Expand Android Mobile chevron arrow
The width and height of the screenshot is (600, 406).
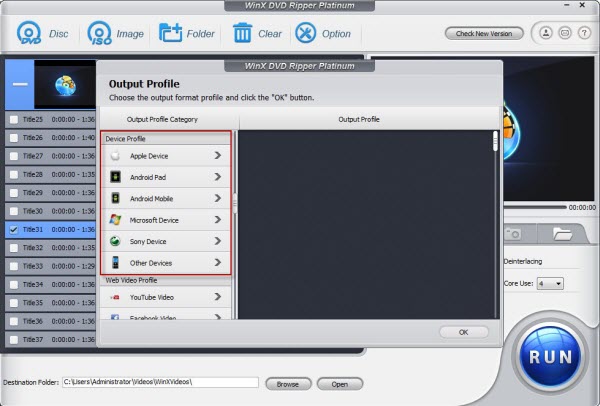click(218, 198)
